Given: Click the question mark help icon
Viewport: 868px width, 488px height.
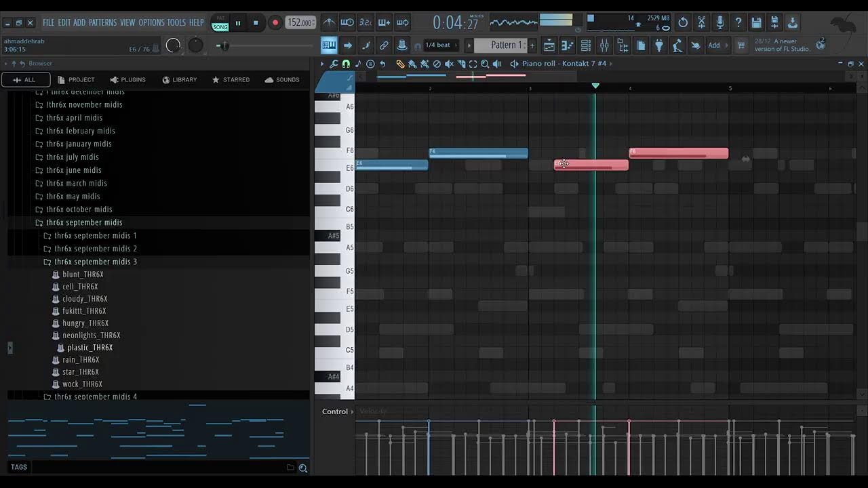Looking at the screenshot, I should 738,22.
